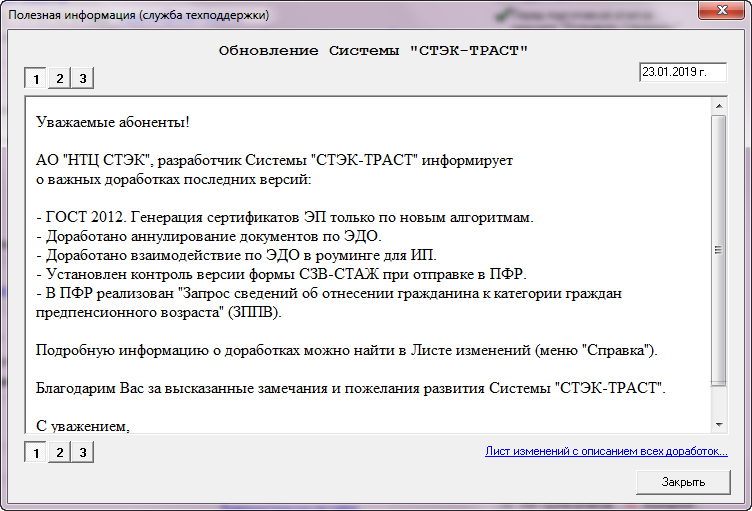The height and width of the screenshot is (511, 752).
Task: Switch to page 3 in top pager
Action: point(82,78)
